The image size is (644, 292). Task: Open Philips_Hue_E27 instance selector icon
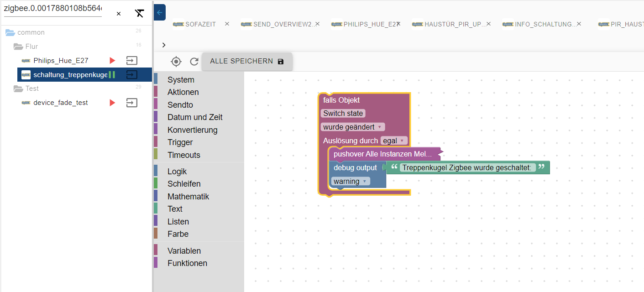coord(131,60)
